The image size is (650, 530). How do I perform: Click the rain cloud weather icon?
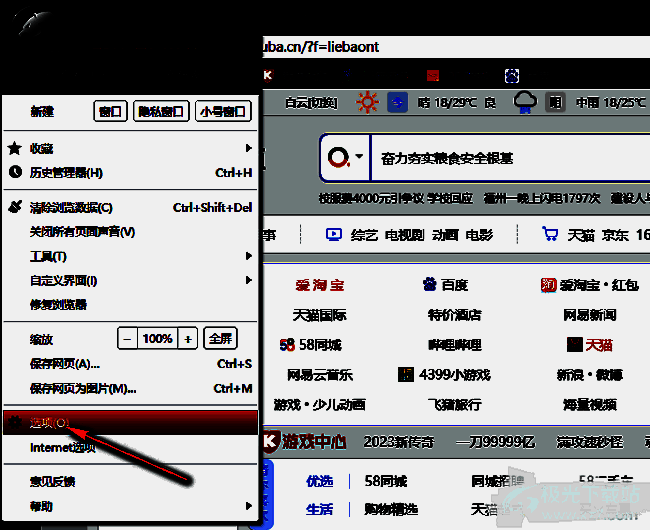click(x=524, y=102)
